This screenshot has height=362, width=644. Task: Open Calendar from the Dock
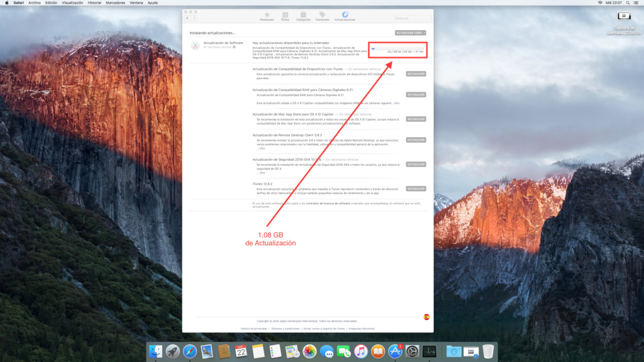(x=241, y=351)
